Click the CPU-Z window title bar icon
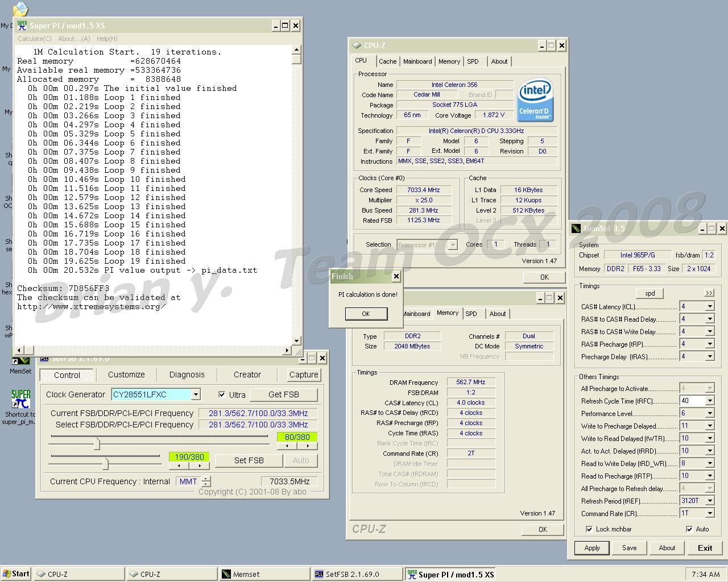This screenshot has width=728, height=582. pyautogui.click(x=357, y=45)
